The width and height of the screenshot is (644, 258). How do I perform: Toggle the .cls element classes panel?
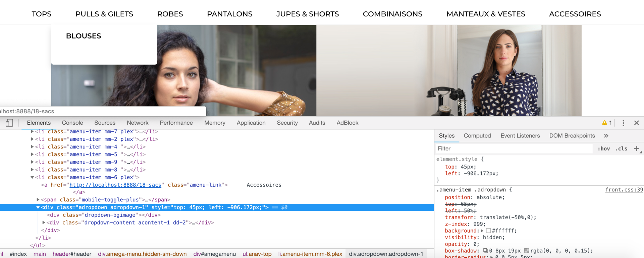(x=621, y=148)
